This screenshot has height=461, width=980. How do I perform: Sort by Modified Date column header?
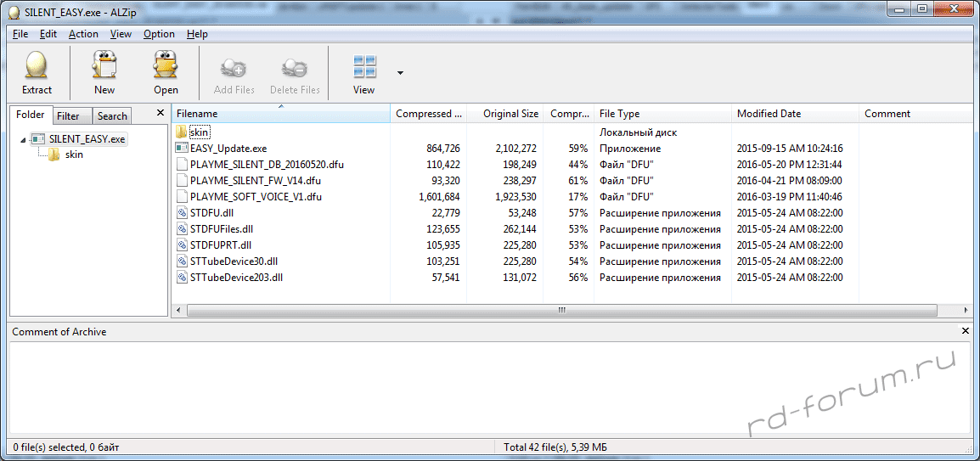tap(795, 114)
